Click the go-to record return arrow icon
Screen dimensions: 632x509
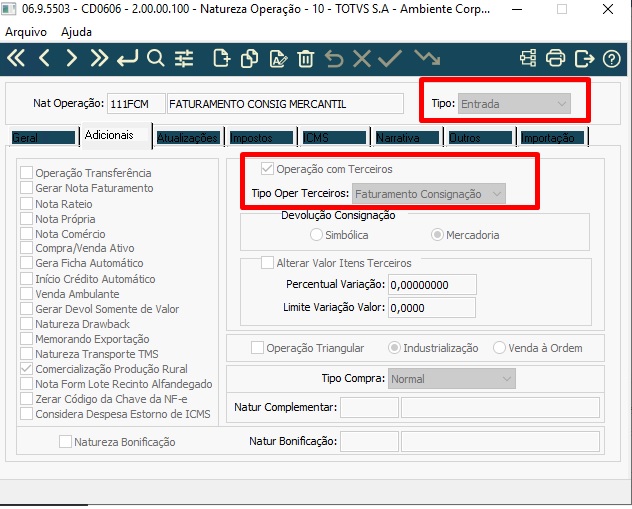127,58
